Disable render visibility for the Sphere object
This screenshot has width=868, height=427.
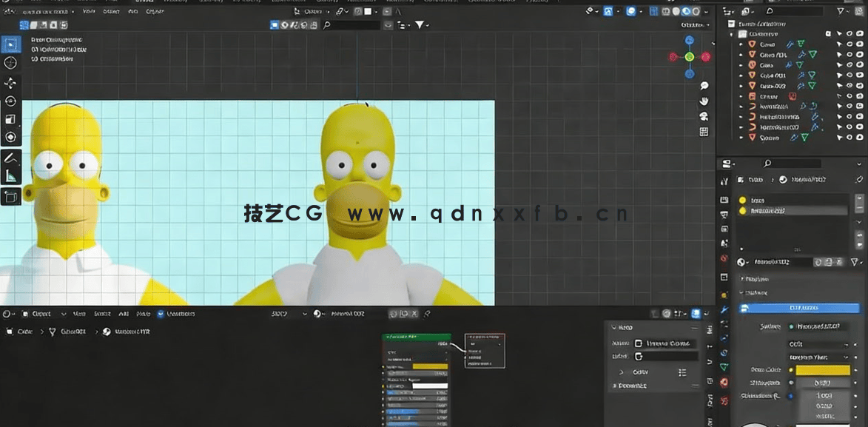tap(859, 138)
